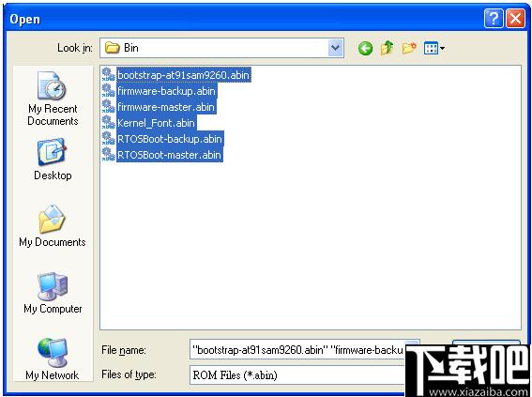Open My Documents in places bar
Image resolution: width=532 pixels, height=397 pixels.
pyautogui.click(x=53, y=225)
